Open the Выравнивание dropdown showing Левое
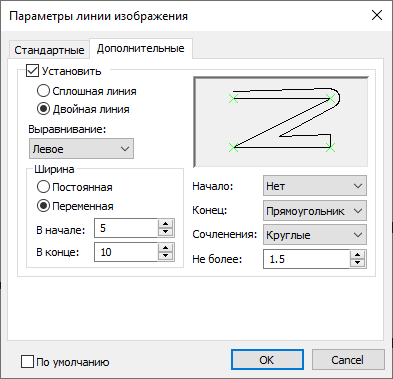 pyautogui.click(x=81, y=149)
